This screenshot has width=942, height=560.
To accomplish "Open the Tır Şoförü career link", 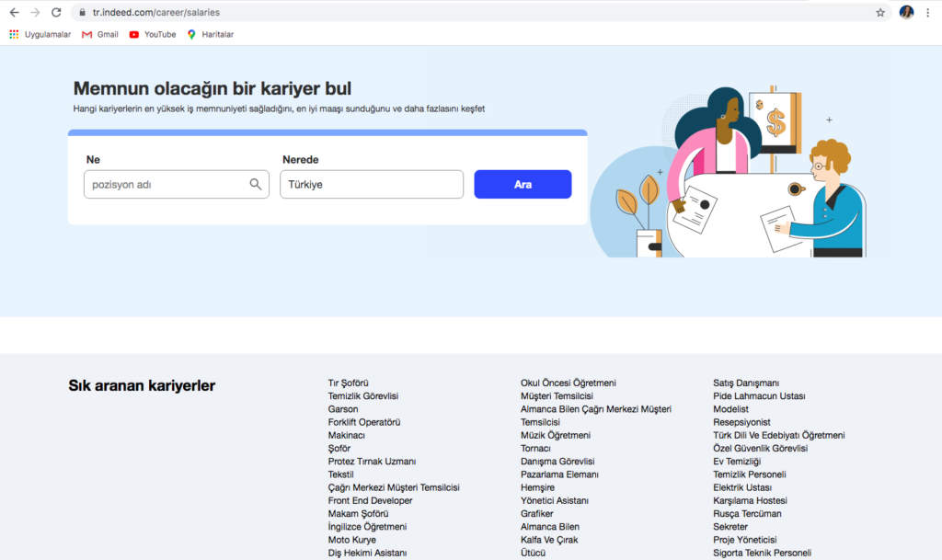I will click(x=348, y=383).
